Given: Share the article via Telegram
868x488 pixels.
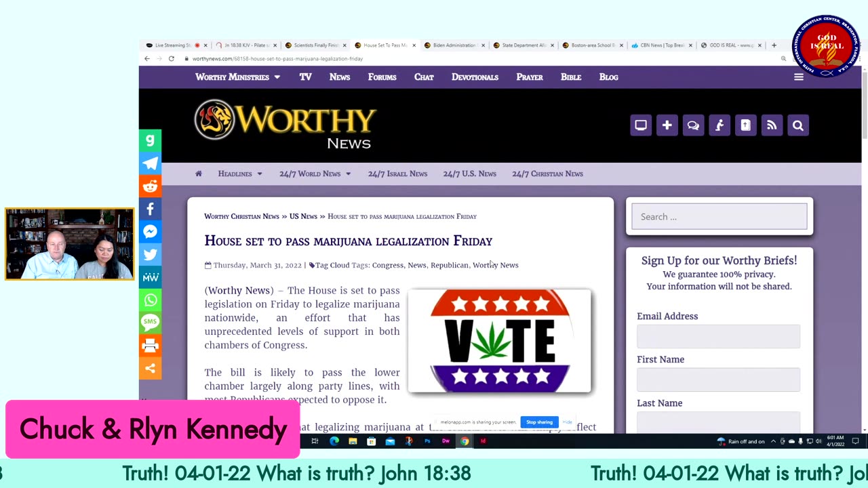Looking at the screenshot, I should click(151, 163).
